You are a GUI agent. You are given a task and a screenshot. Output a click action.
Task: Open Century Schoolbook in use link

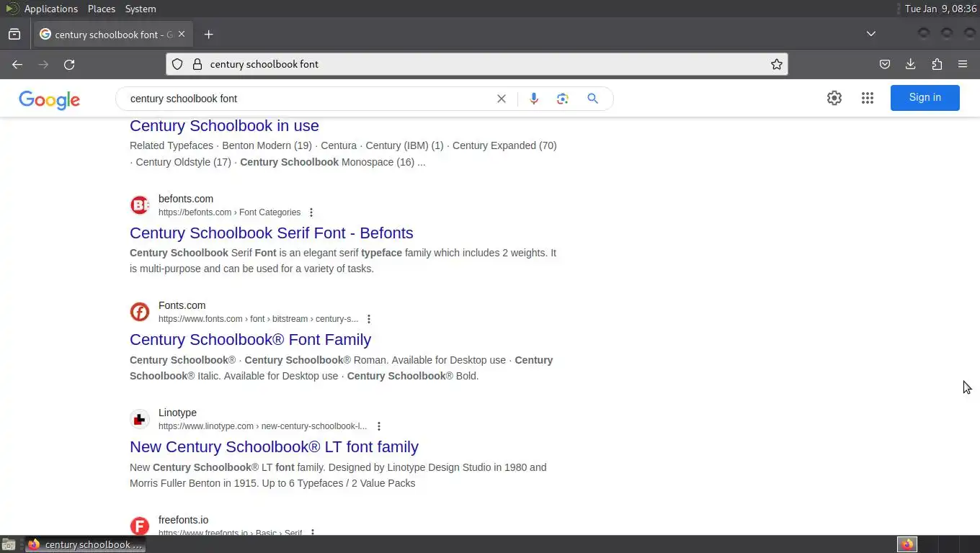coord(224,125)
